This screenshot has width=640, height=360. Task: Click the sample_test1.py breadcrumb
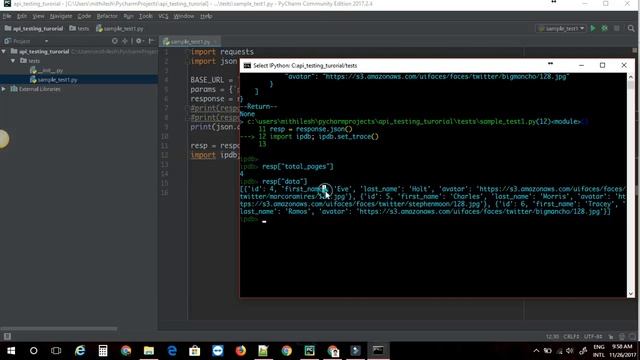pyautogui.click(x=120, y=29)
